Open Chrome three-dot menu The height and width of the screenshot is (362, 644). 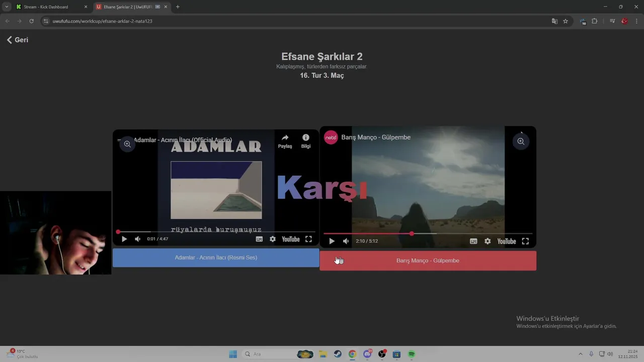636,21
